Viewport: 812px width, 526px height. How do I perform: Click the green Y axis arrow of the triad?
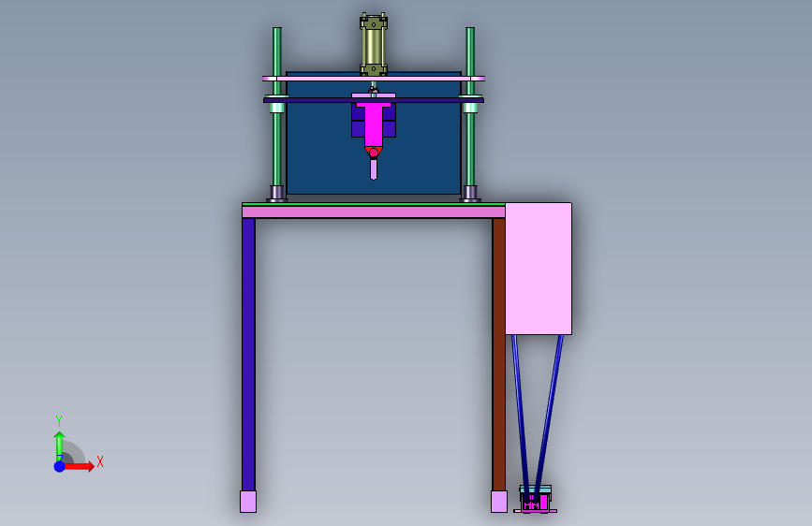(x=59, y=446)
